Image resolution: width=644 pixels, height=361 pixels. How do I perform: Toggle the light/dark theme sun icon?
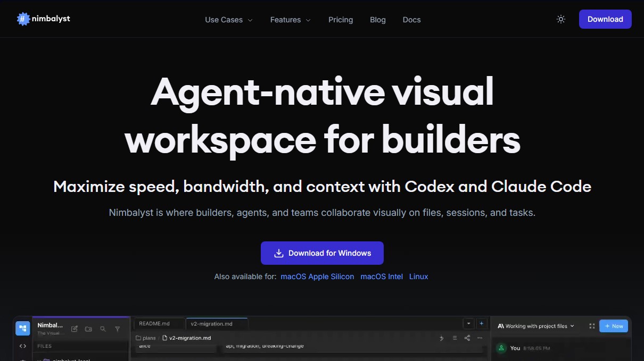(x=560, y=19)
